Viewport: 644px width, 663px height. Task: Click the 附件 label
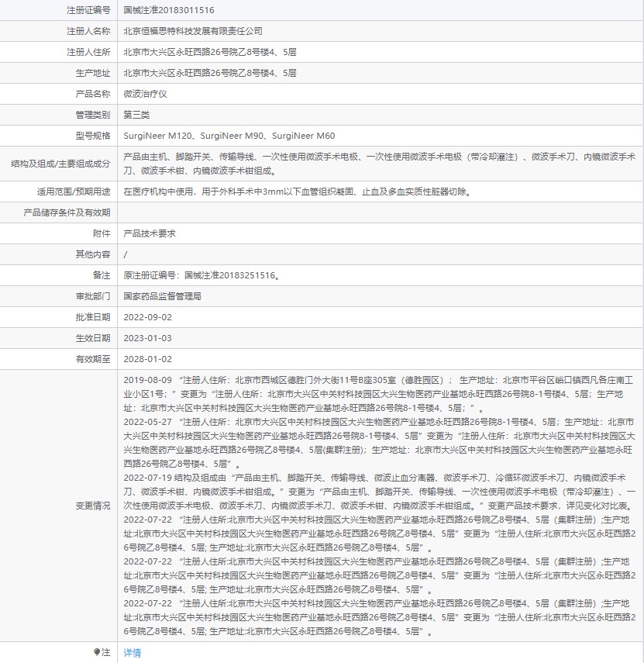tap(102, 233)
